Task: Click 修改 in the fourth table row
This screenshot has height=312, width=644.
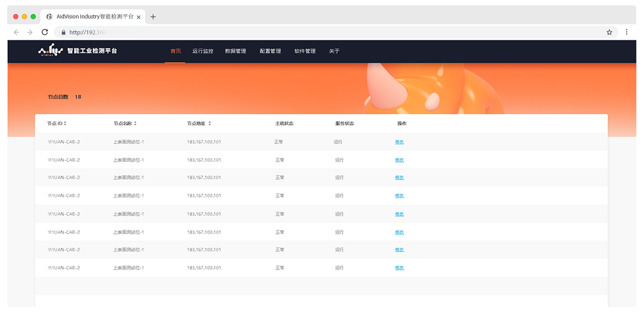Action: coord(399,196)
